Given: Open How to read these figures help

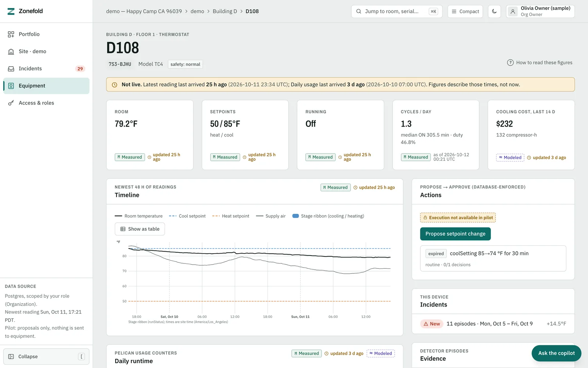Looking at the screenshot, I should (x=540, y=63).
